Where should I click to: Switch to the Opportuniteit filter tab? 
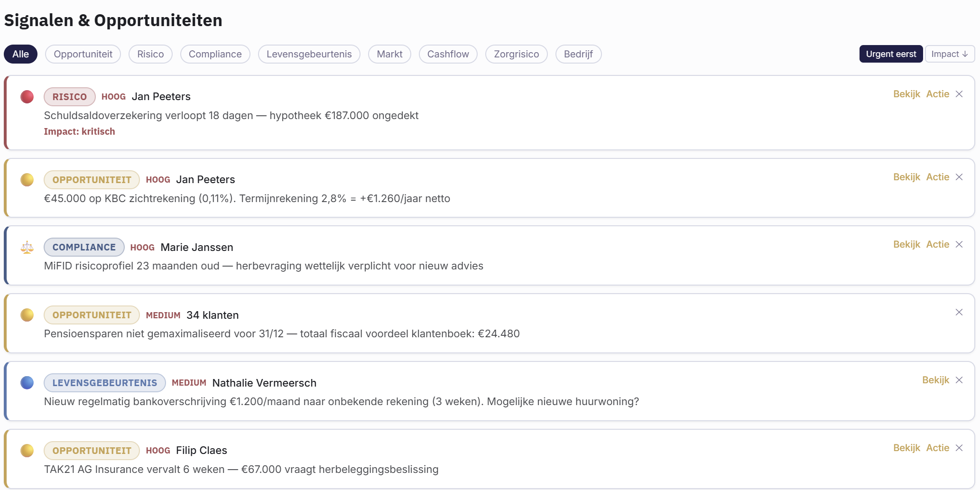[x=83, y=54]
